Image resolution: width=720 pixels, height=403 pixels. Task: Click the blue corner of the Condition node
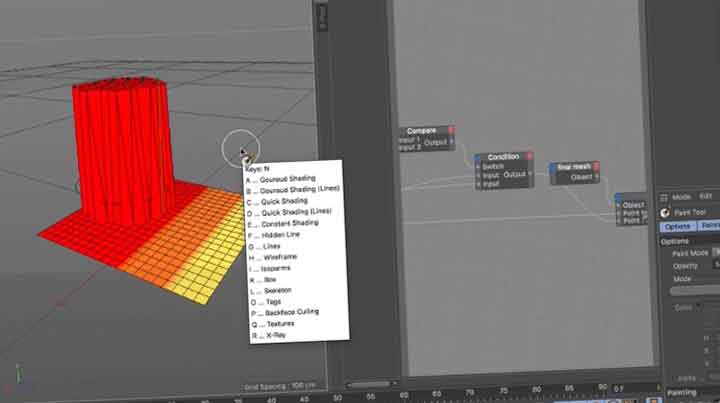click(x=479, y=158)
